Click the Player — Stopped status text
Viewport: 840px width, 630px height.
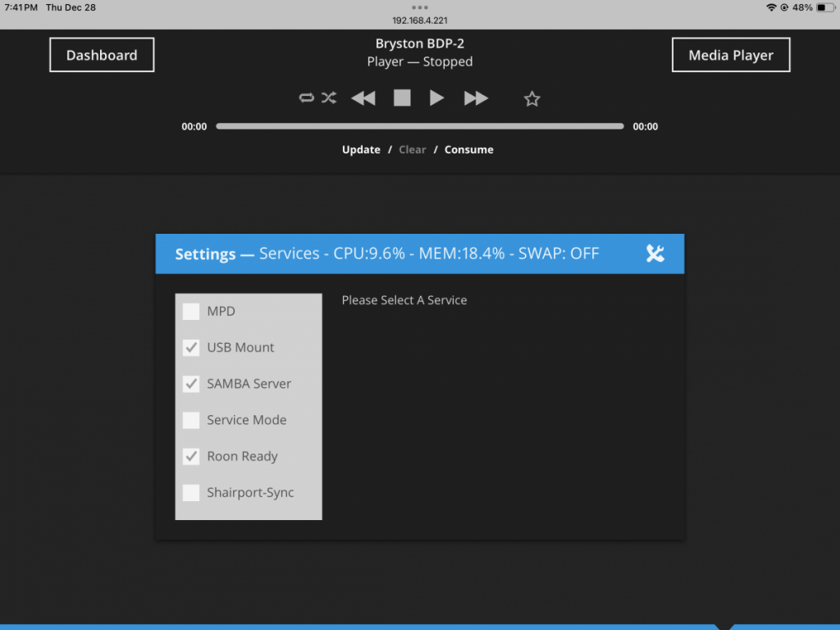coord(420,62)
